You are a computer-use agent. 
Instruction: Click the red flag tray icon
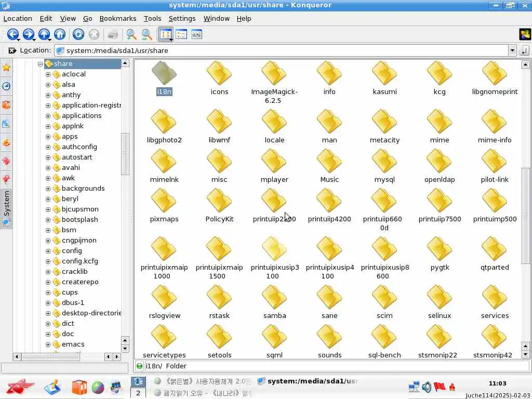(x=440, y=387)
